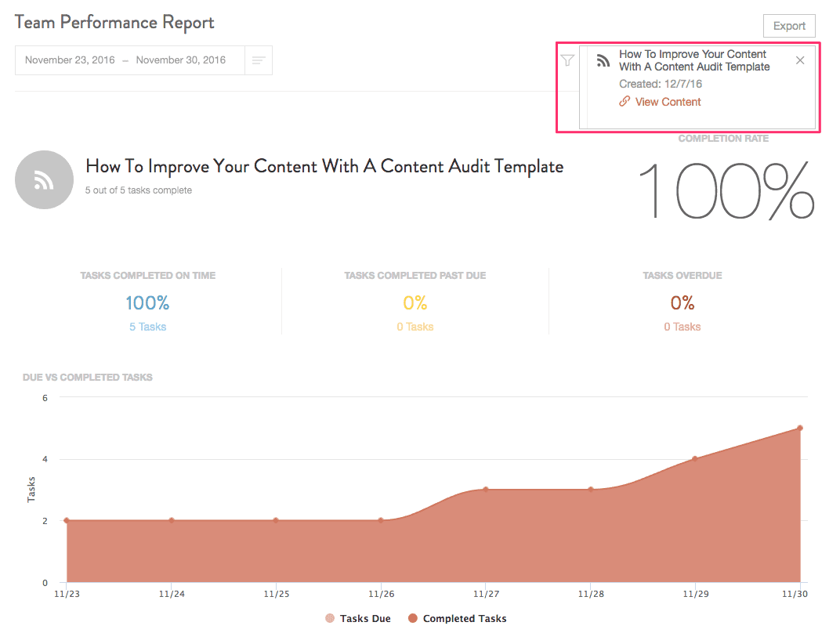Click the COMPLETION RATE label
Image resolution: width=840 pixels, height=633 pixels.
click(724, 139)
